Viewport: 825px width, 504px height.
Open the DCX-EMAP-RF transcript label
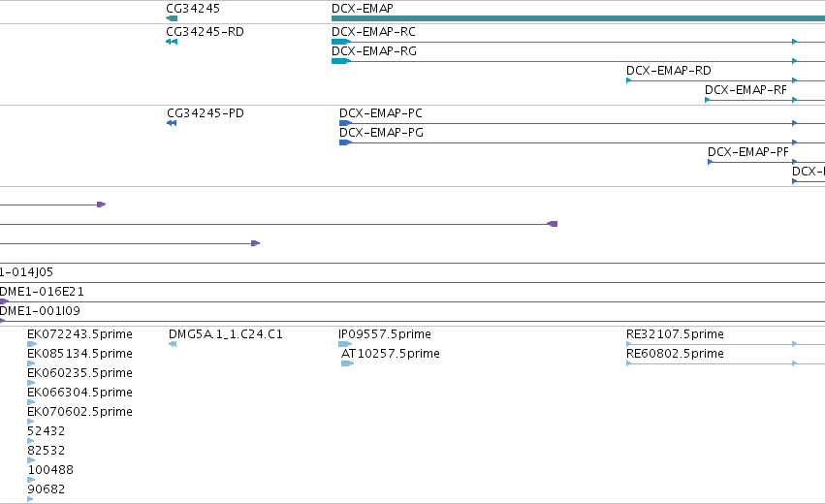[746, 90]
